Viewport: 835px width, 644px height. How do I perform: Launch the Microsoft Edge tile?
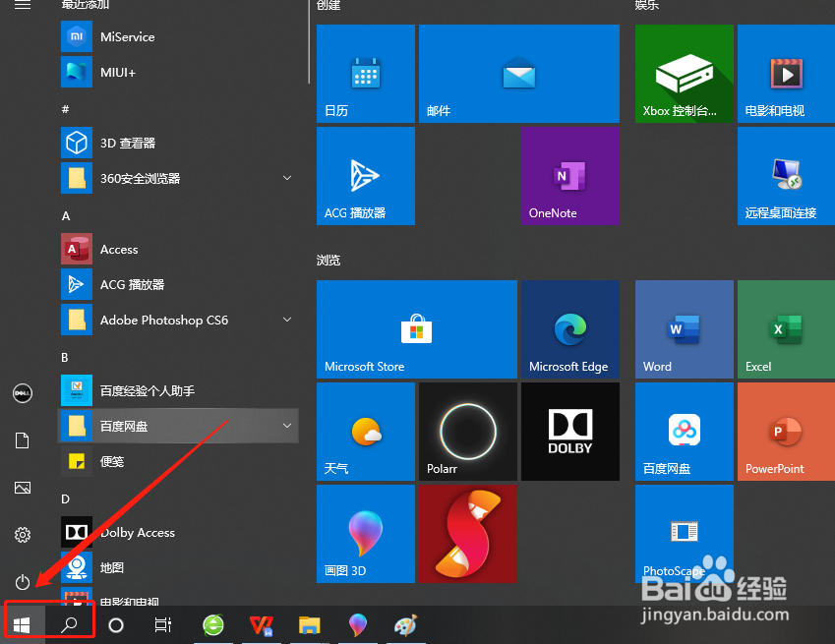[x=570, y=329]
